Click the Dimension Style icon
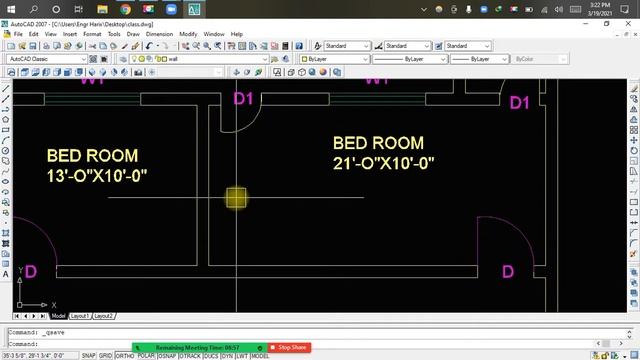Viewport: 640px width, 360px height. pos(378,46)
